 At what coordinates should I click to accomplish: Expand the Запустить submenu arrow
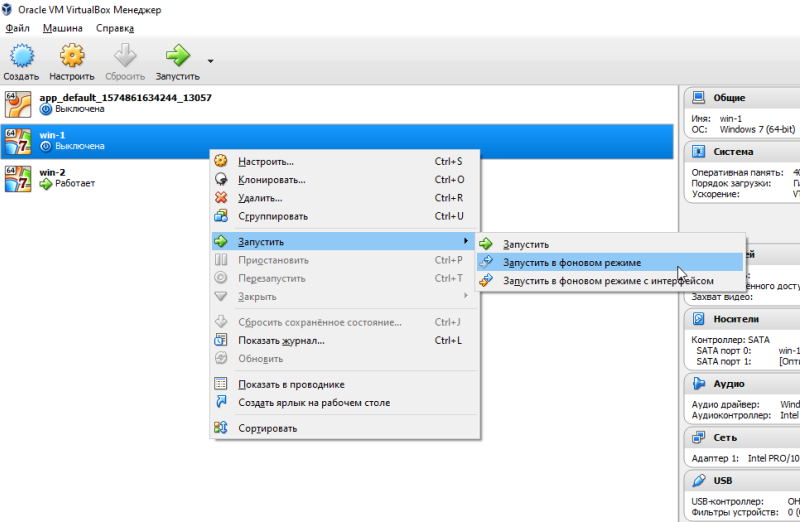pyautogui.click(x=465, y=240)
